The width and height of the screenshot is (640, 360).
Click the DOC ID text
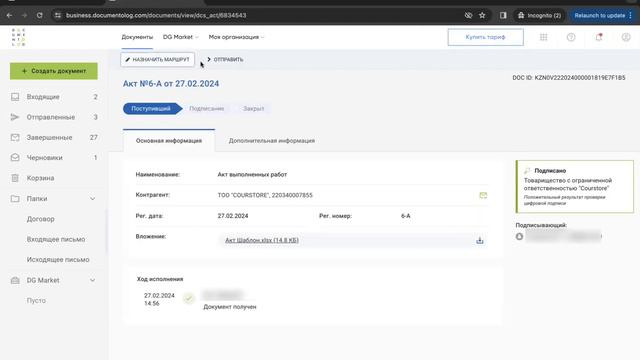click(x=569, y=78)
